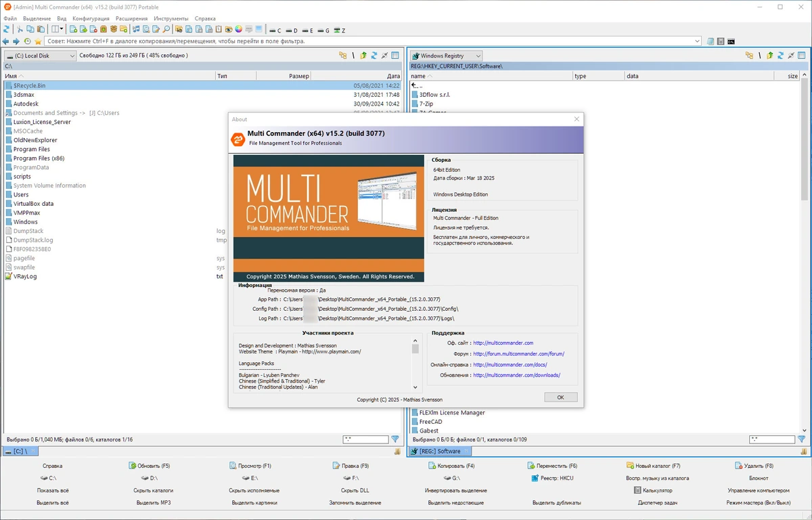
Task: Select the Autodesk folder in left panel
Action: tap(26, 104)
